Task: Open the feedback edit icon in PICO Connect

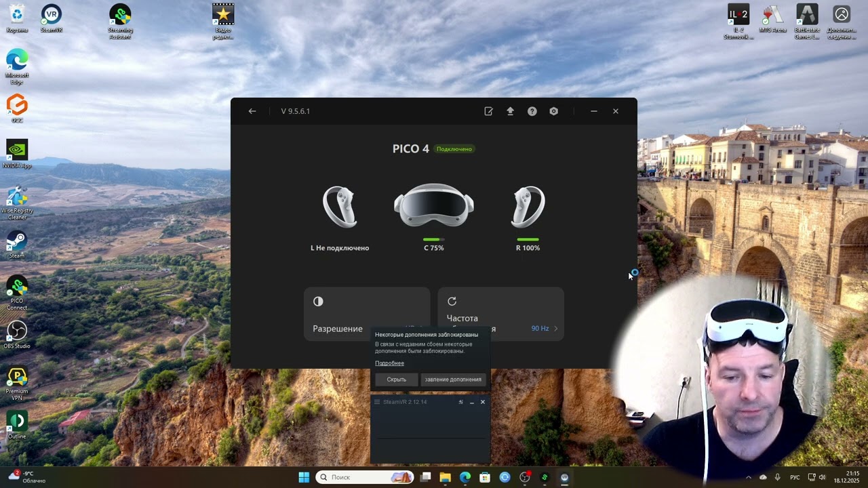Action: (488, 111)
